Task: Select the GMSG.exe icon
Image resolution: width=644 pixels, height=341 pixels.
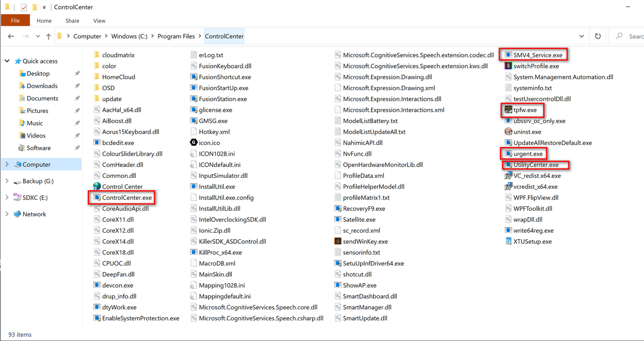Action: (194, 121)
